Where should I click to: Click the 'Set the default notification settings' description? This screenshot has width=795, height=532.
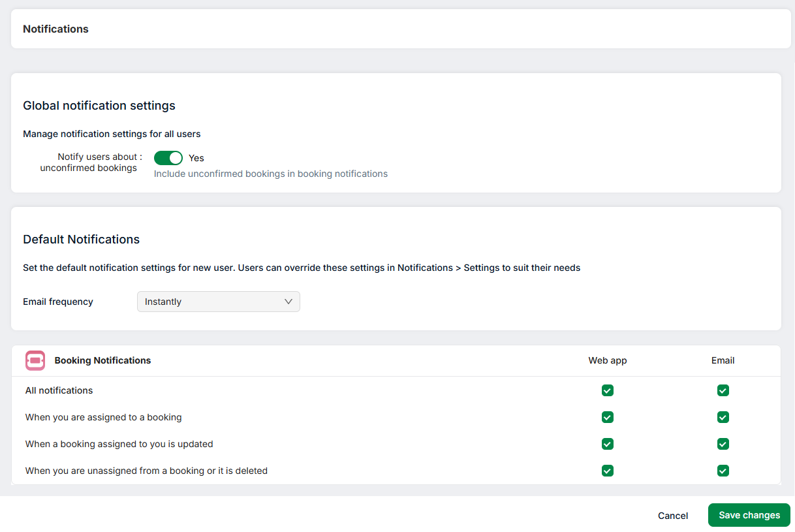(302, 268)
